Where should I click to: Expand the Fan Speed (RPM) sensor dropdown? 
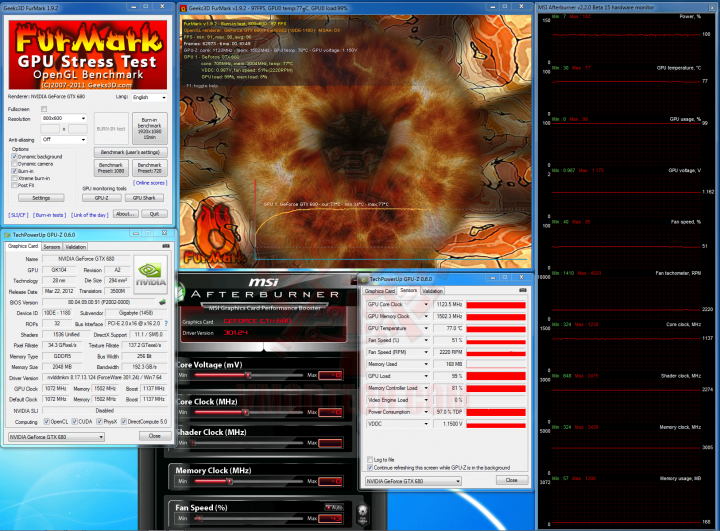click(426, 352)
